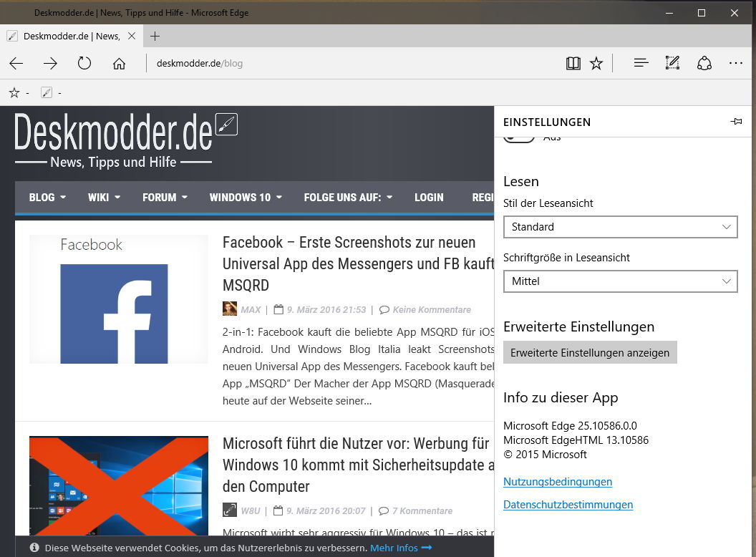Click the calendar icon beside 9. März 2016 20:07
The height and width of the screenshot is (557, 756).
click(278, 510)
